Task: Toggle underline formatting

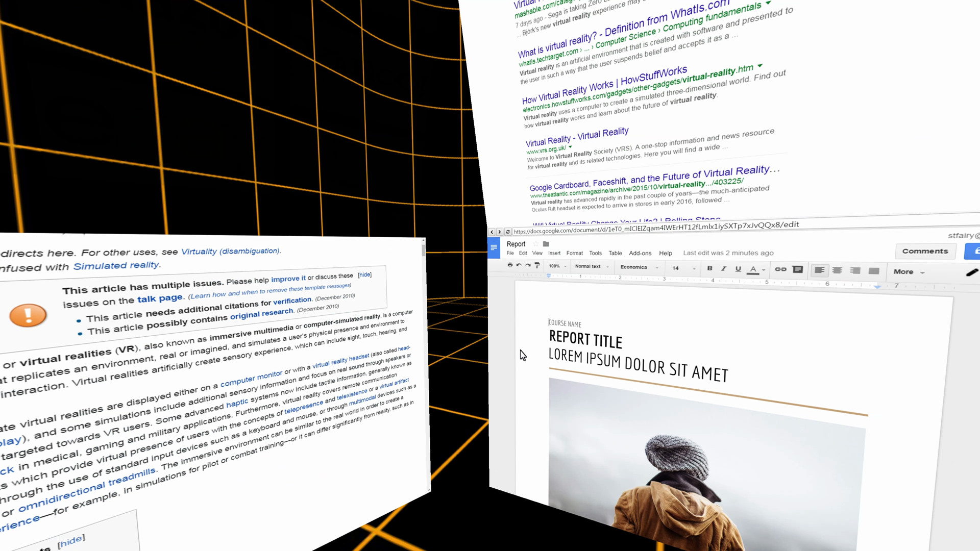Action: (738, 269)
